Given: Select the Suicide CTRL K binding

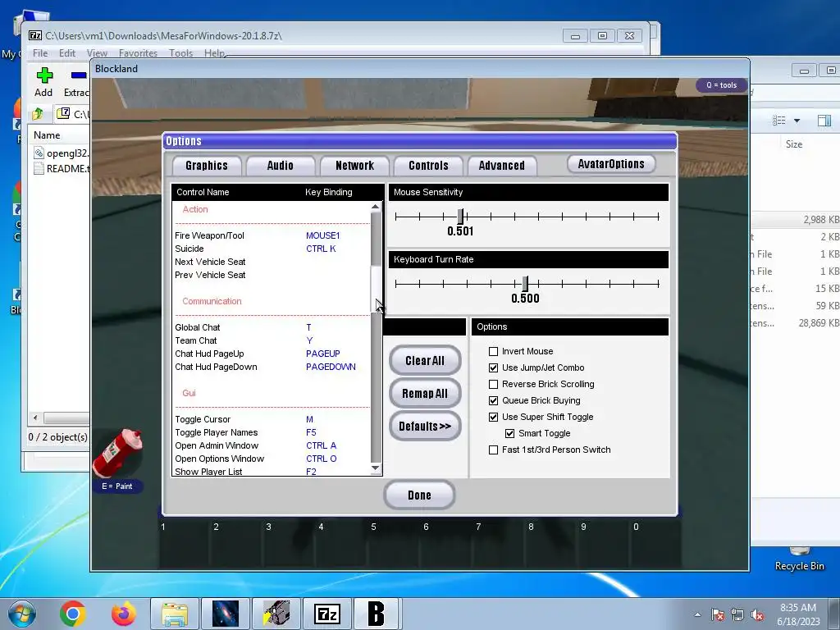Looking at the screenshot, I should coord(271,249).
